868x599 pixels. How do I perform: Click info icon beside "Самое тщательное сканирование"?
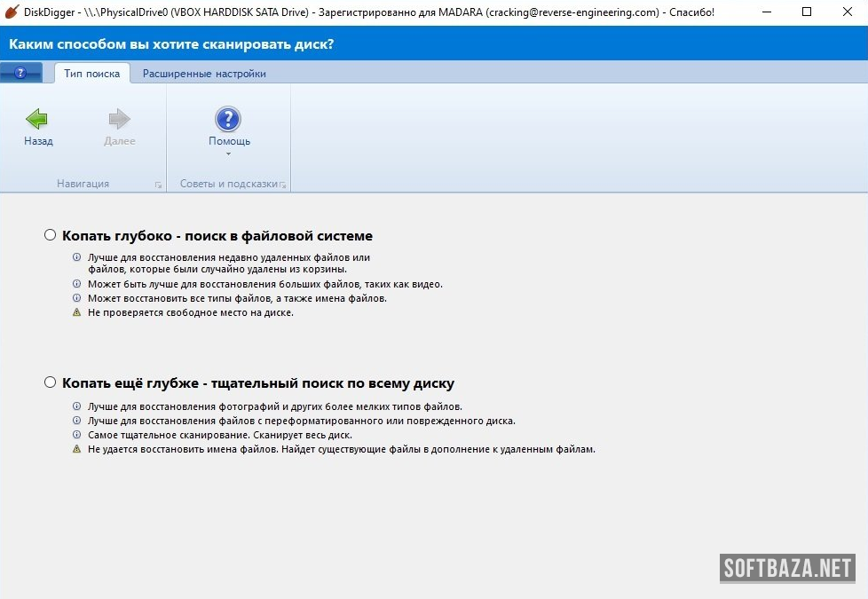click(x=76, y=436)
